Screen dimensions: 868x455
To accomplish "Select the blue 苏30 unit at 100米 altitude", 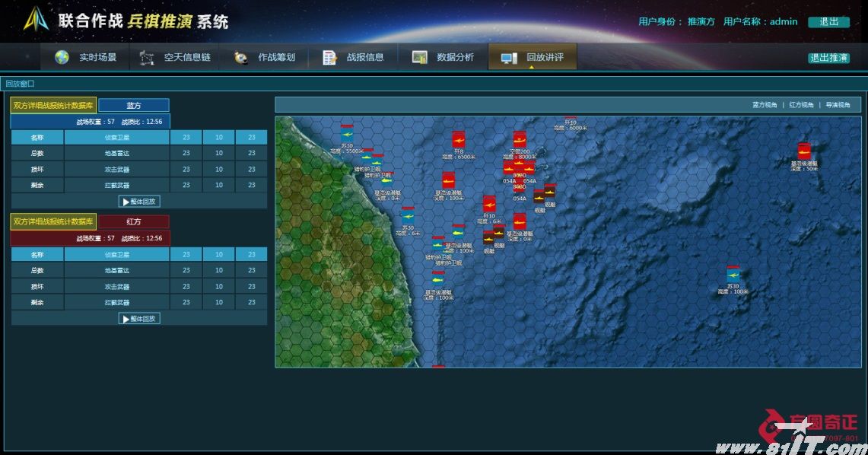I will 733,274.
